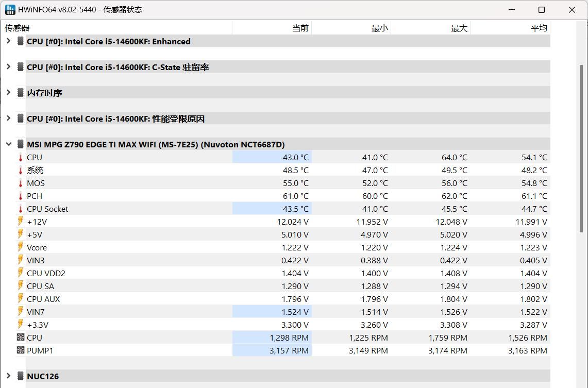Click the current value 3,157 RPM

[x=289, y=350]
